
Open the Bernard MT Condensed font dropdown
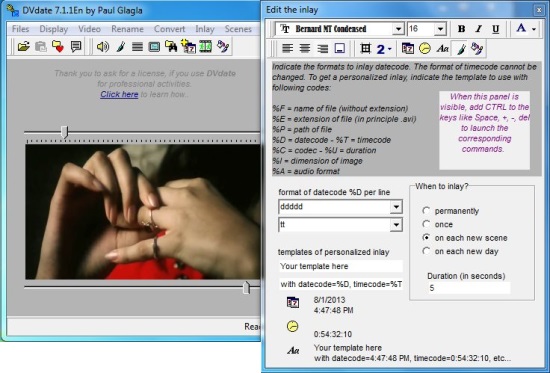pyautogui.click(x=398, y=29)
